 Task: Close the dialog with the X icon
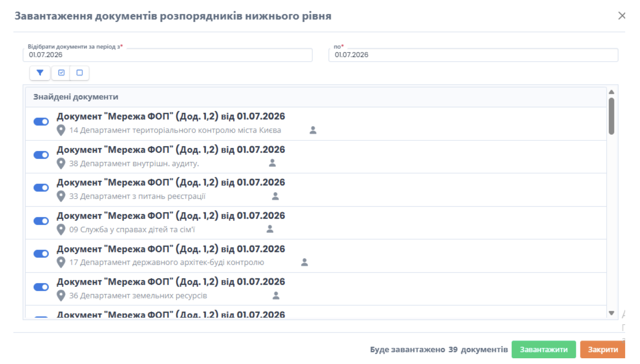coord(622,16)
